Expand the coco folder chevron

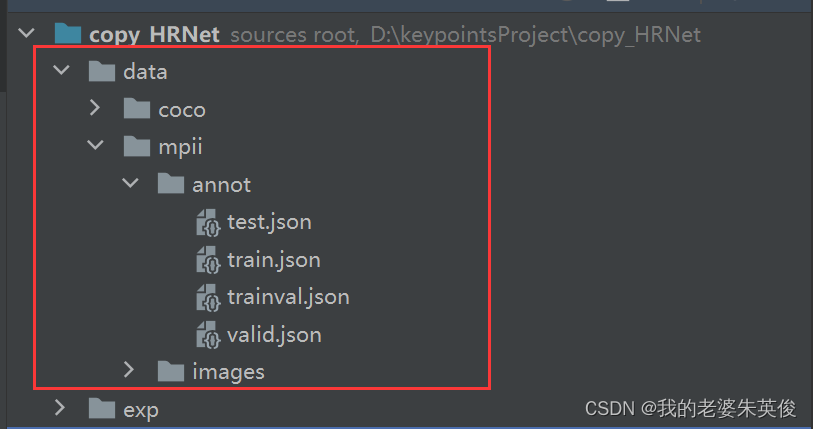(95, 107)
